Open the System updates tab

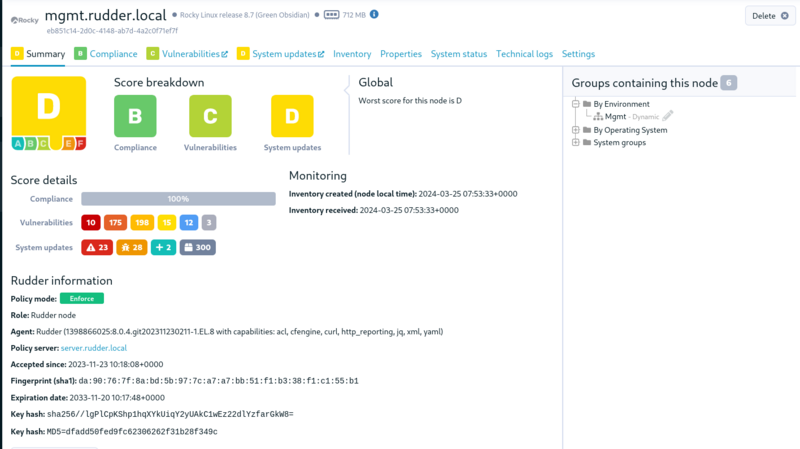[280, 54]
